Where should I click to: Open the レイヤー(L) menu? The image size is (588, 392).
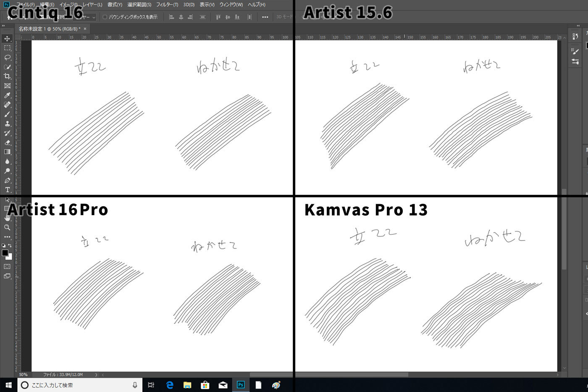click(x=92, y=5)
